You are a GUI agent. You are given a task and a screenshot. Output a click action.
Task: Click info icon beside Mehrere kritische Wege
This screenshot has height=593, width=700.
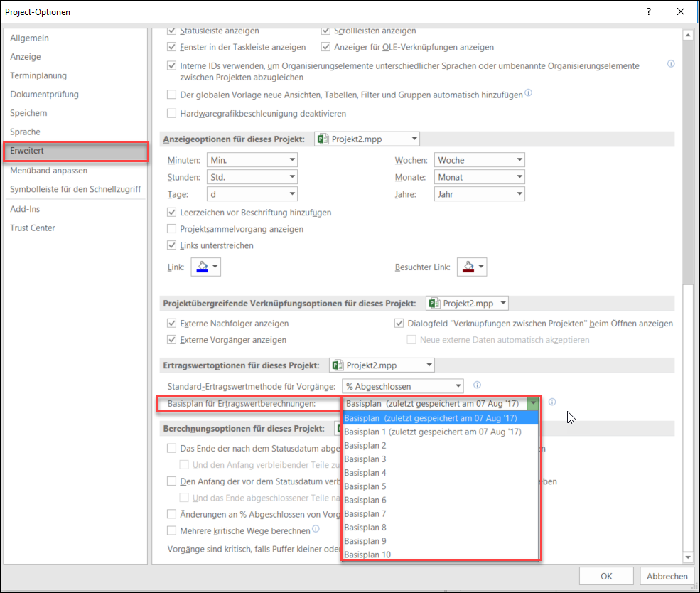pos(316,530)
